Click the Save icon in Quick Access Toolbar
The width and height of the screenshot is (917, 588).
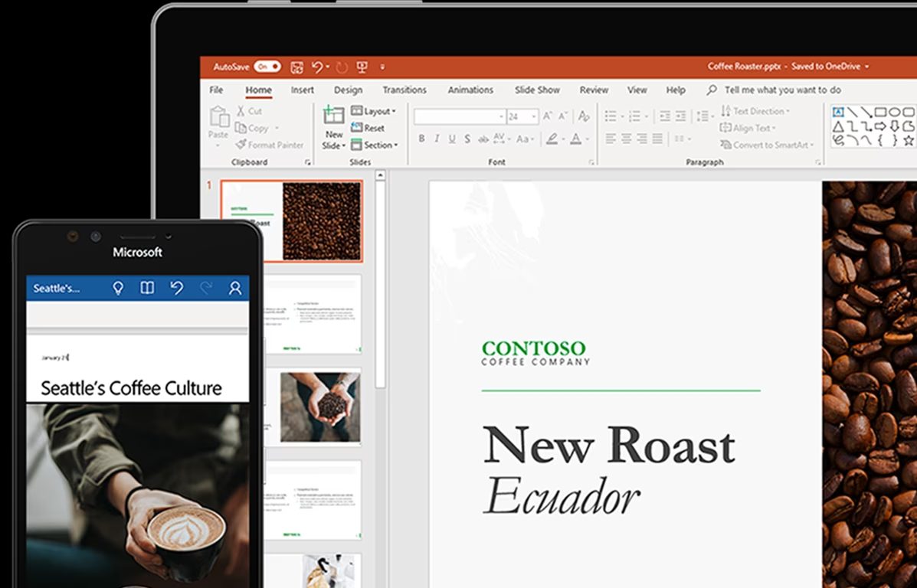click(x=297, y=67)
